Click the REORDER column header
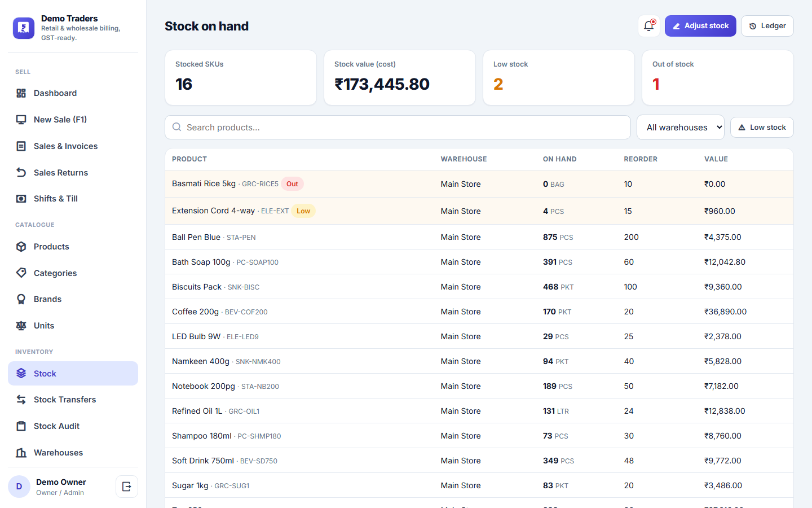 tap(641, 159)
